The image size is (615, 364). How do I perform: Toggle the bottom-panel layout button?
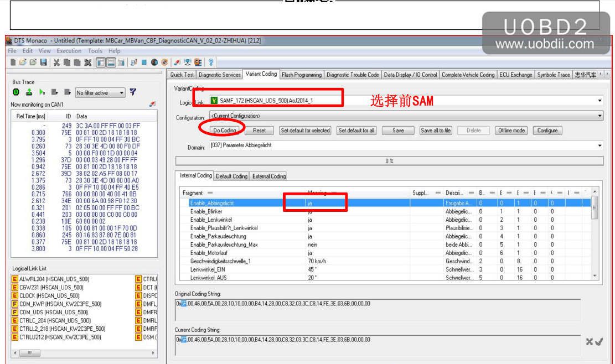111,63
